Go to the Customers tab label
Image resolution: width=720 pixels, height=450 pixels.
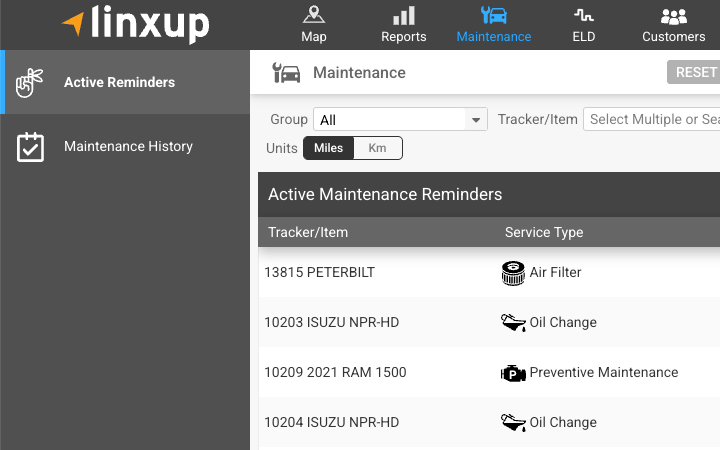coord(674,37)
